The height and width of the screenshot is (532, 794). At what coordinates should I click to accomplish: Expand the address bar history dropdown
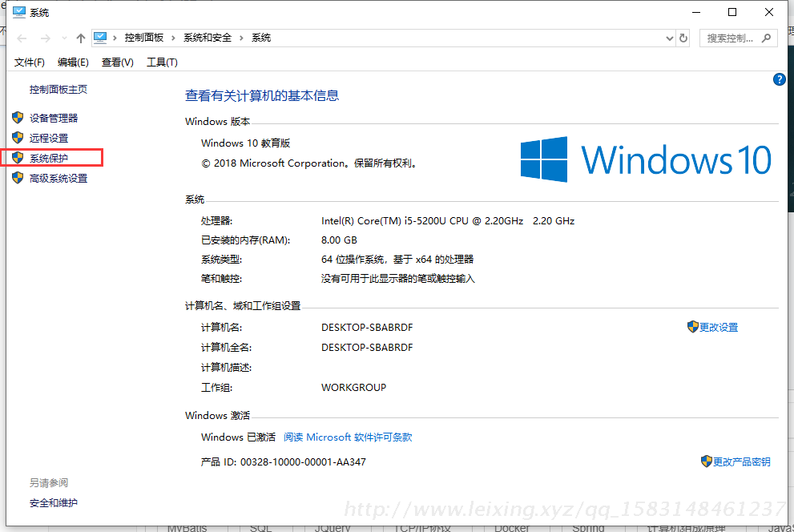[x=670, y=38]
